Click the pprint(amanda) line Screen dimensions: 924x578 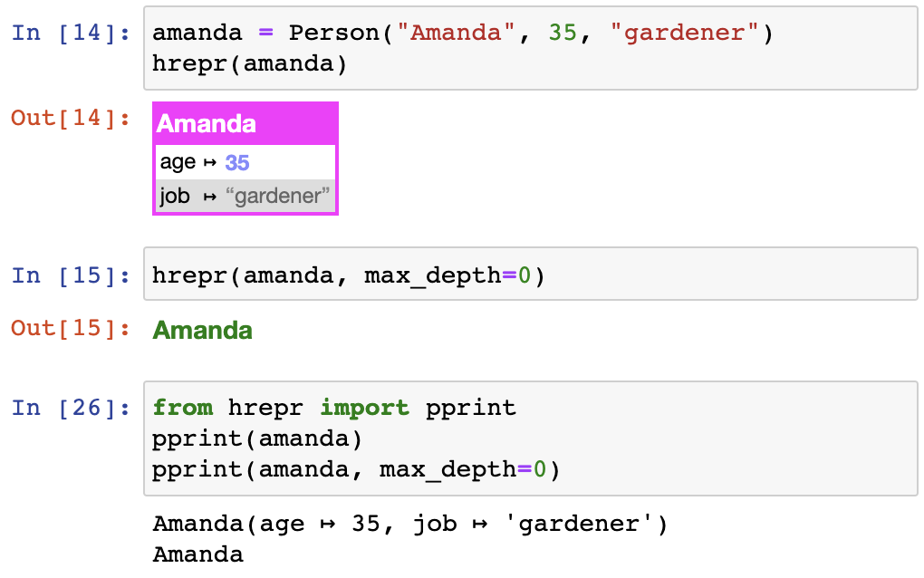257,439
